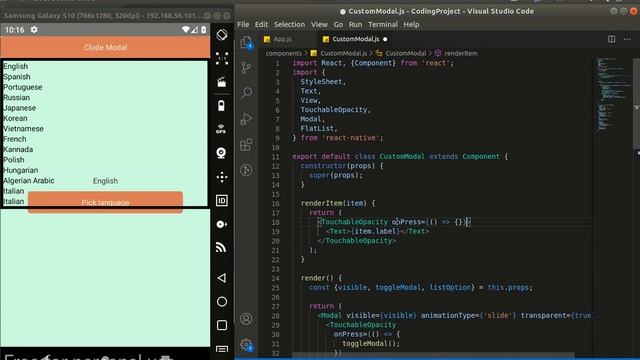
Task: Open the remote Git Graph icon in activity bar
Action: tap(246, 170)
